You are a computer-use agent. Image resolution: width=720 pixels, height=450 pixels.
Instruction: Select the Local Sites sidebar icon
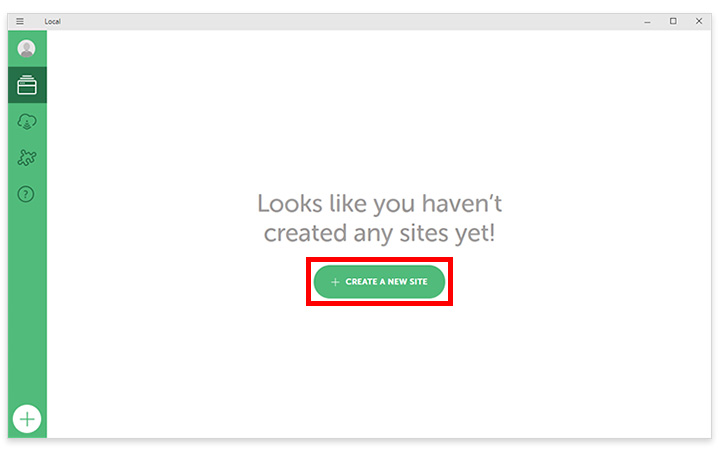(27, 85)
